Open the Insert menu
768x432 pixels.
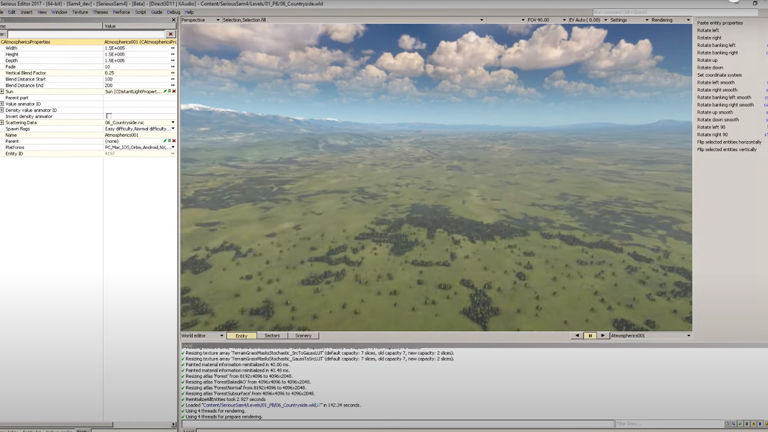pyautogui.click(x=26, y=12)
